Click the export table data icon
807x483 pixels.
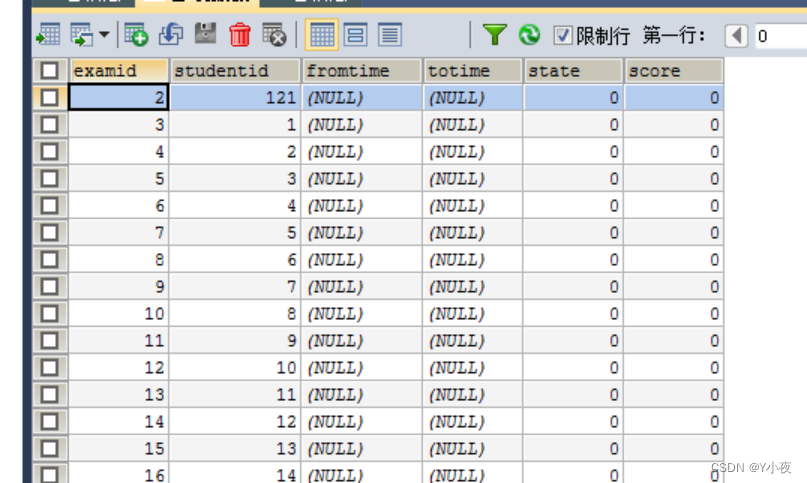[x=49, y=35]
